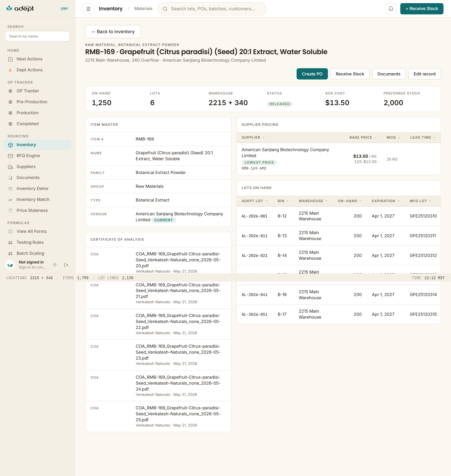
Task: Open the notifications bell
Action: (x=391, y=9)
